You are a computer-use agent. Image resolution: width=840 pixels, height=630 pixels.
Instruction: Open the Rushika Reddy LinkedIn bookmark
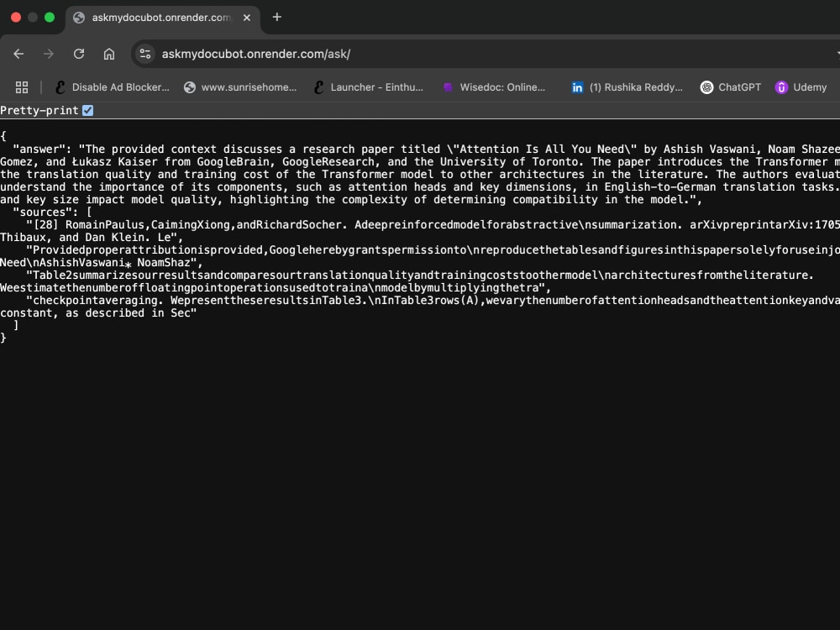coord(627,87)
